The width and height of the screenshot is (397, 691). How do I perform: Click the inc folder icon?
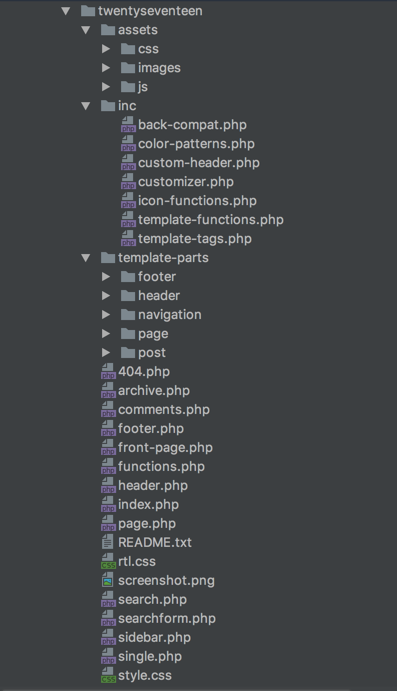tap(108, 106)
